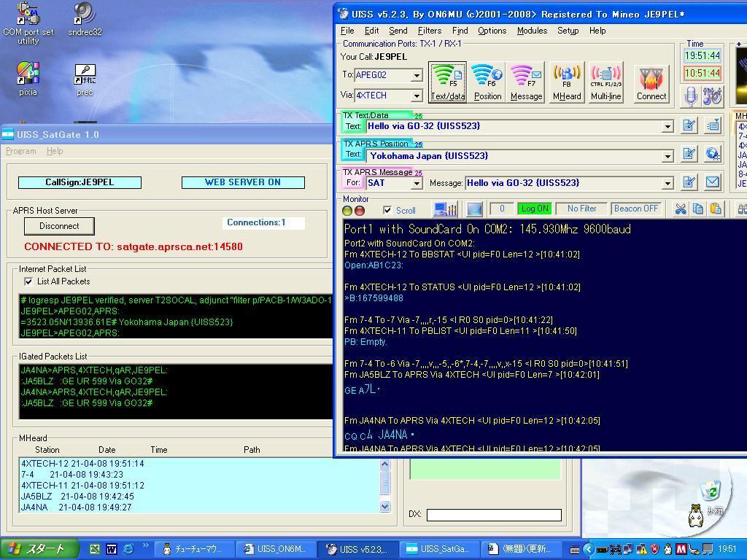Paste with the clipboard icon in Monitor
This screenshot has width=747, height=560.
[x=716, y=209]
